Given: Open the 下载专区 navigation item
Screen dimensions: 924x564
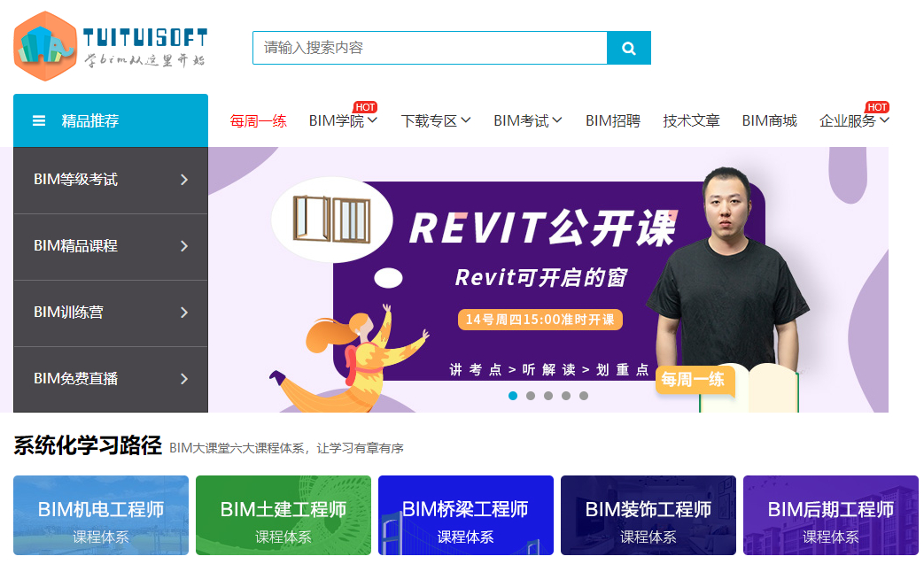Looking at the screenshot, I should click(429, 121).
